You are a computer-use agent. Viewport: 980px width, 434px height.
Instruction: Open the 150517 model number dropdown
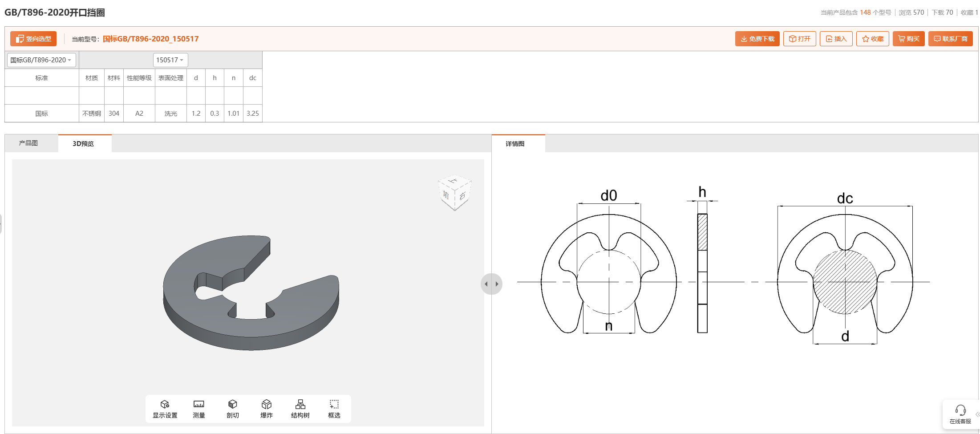[170, 60]
